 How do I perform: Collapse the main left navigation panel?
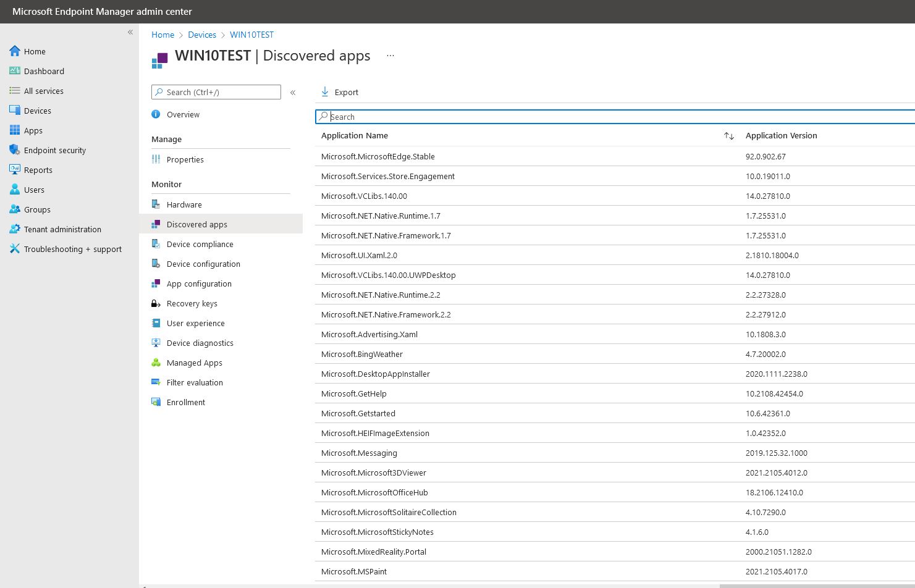pyautogui.click(x=130, y=32)
